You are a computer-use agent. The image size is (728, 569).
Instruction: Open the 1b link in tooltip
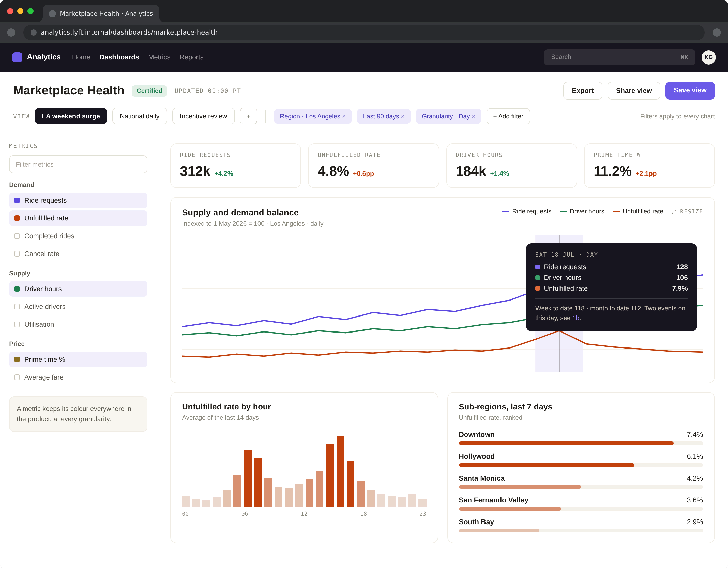575,318
